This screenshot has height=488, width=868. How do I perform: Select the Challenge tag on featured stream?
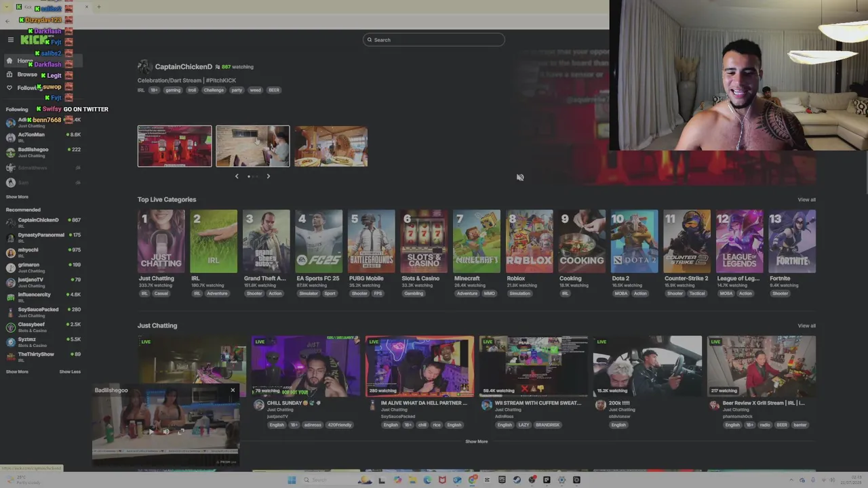214,90
